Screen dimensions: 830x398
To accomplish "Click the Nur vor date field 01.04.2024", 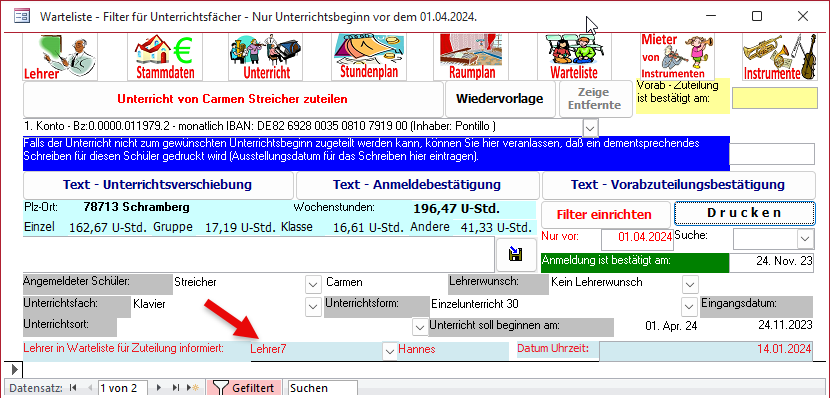I will (x=637, y=239).
